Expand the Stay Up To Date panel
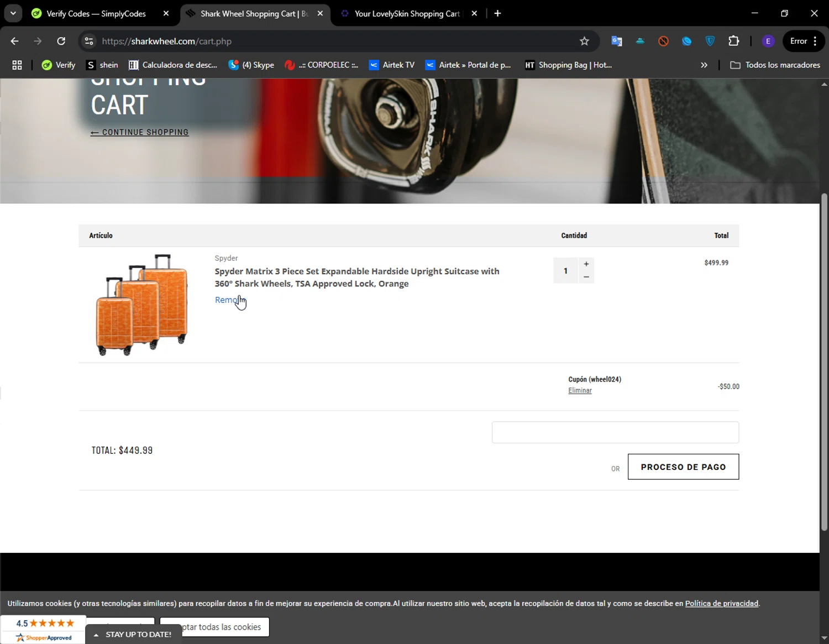 [x=134, y=634]
